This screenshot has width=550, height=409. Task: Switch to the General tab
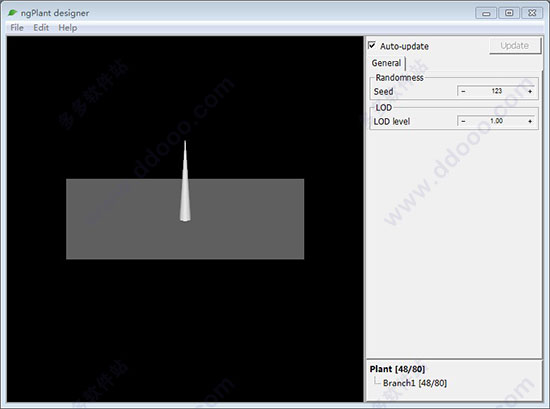[x=386, y=63]
